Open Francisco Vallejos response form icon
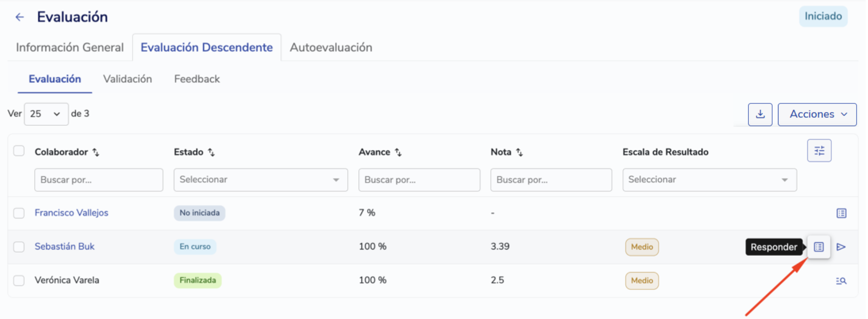 pos(841,213)
